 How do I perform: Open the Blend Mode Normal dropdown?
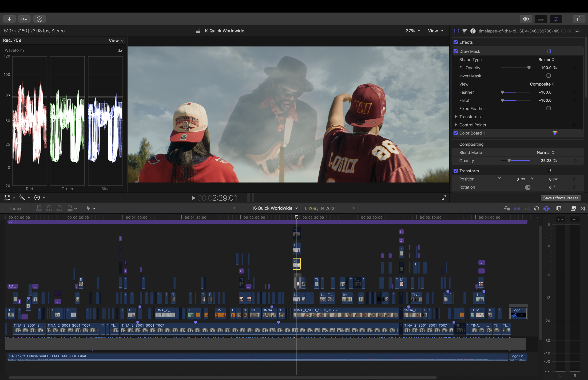(545, 152)
